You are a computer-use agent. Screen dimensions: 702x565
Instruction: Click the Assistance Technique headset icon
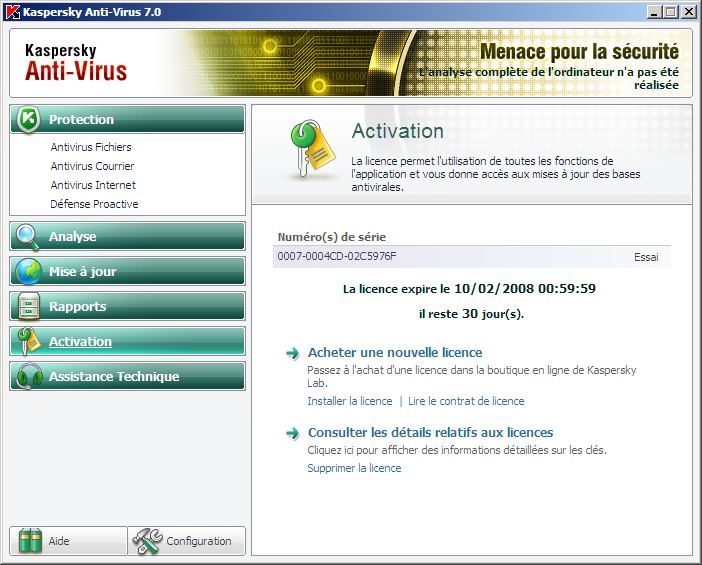coord(29,377)
